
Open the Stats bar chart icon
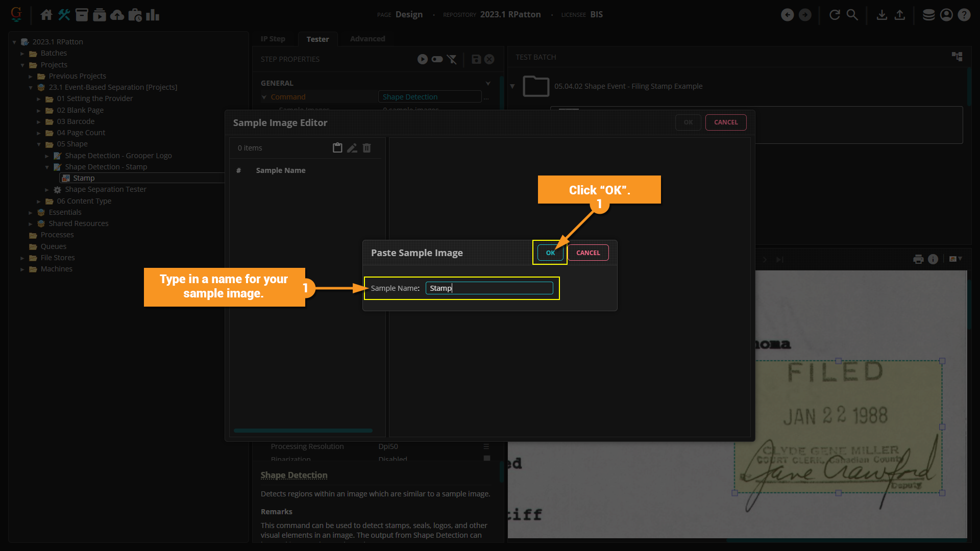point(153,15)
